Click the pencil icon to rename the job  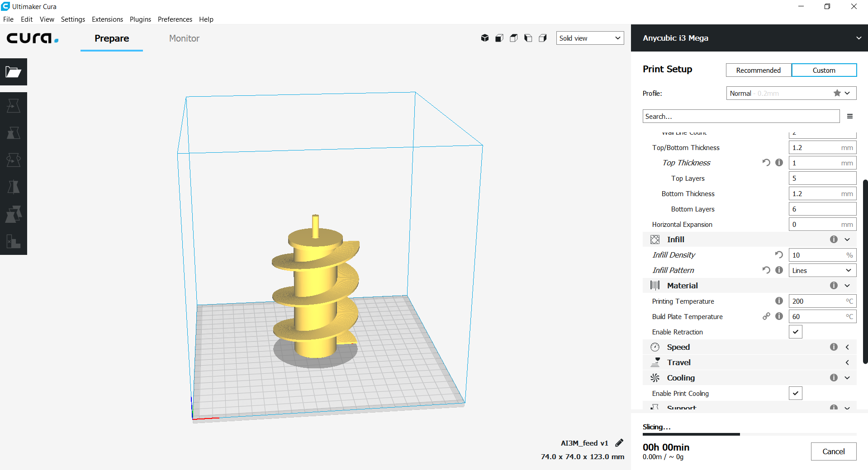point(619,443)
